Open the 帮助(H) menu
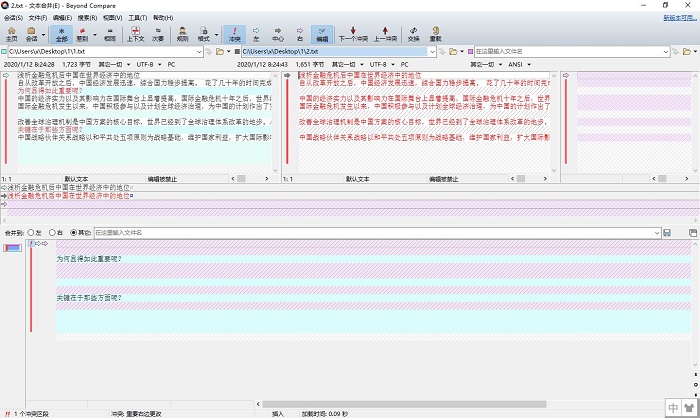The height and width of the screenshot is (418, 700). (x=163, y=18)
